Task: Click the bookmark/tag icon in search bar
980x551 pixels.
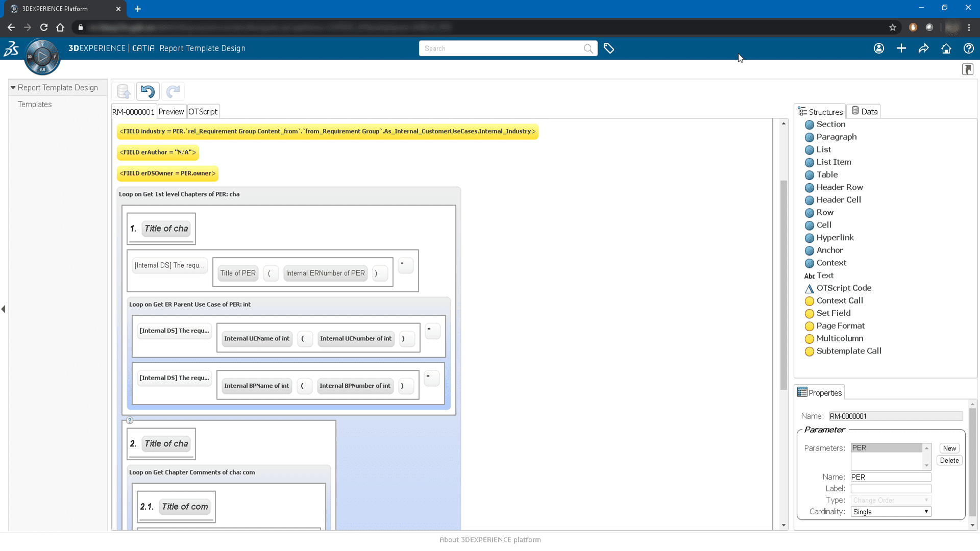Action: [x=609, y=48]
